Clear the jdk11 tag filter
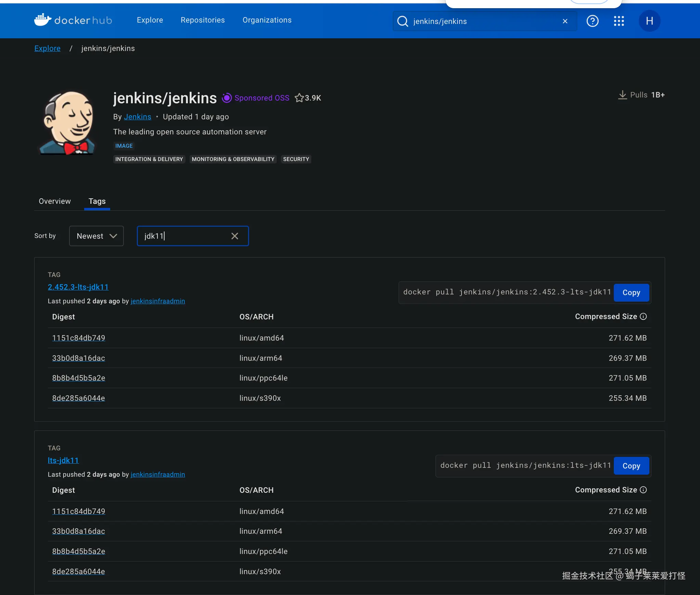 pyautogui.click(x=235, y=236)
